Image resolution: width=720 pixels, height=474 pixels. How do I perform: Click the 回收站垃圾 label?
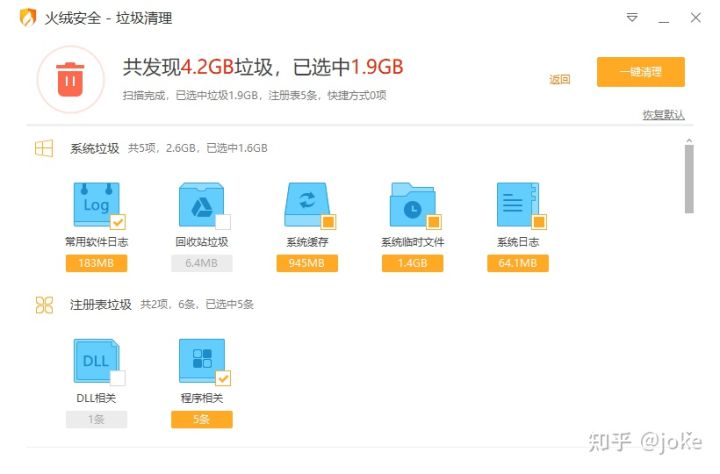click(202, 242)
